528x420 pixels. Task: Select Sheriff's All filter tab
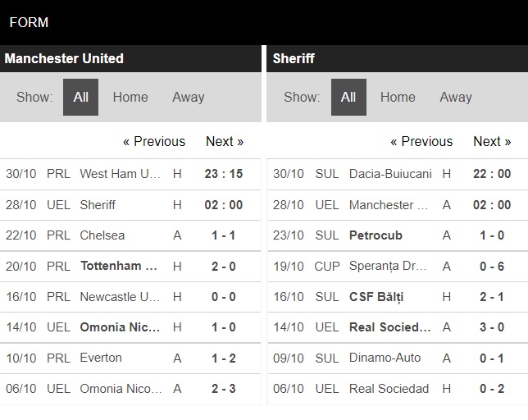point(348,98)
